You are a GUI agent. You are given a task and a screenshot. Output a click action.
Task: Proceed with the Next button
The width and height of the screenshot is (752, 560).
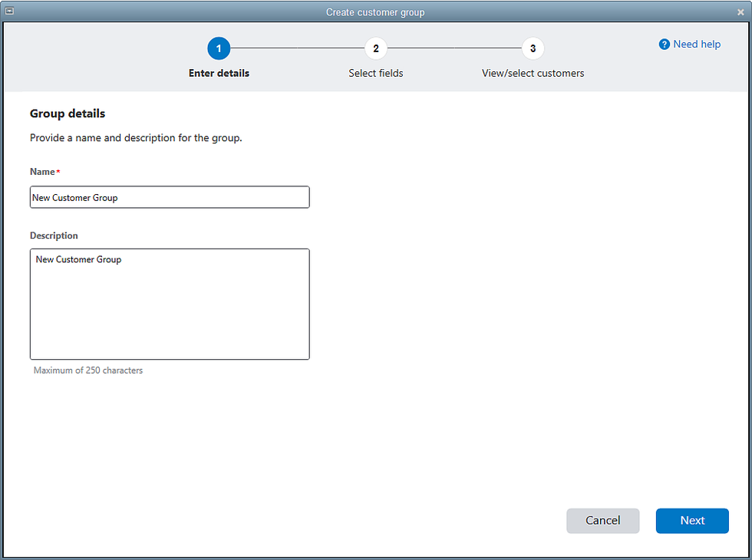tap(691, 520)
